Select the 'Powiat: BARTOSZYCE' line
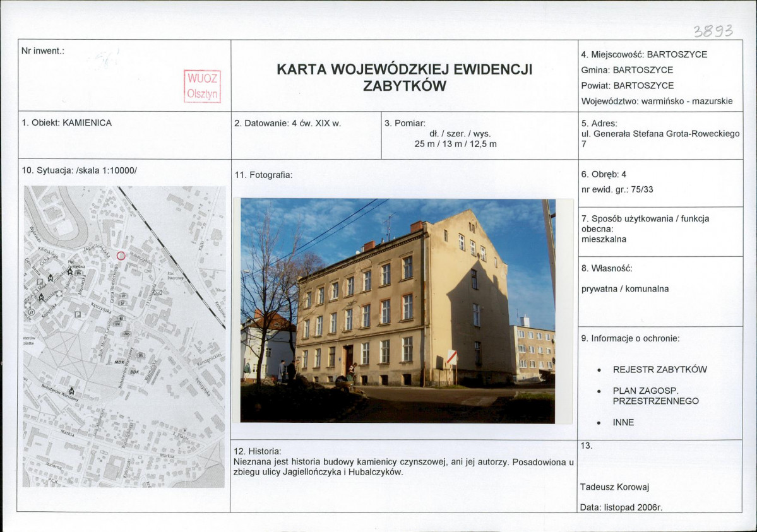The image size is (757, 532). coord(627,85)
